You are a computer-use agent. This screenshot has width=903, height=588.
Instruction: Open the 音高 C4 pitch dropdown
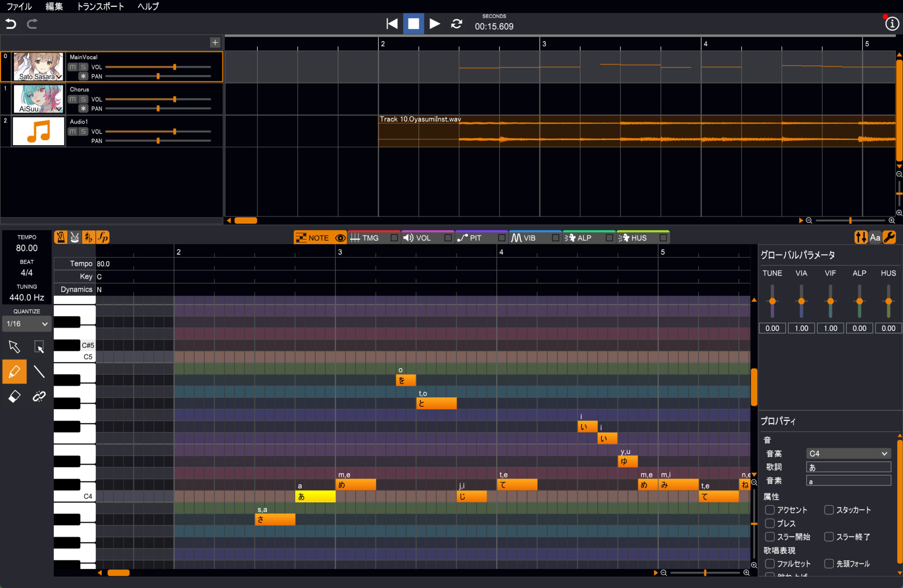click(848, 454)
